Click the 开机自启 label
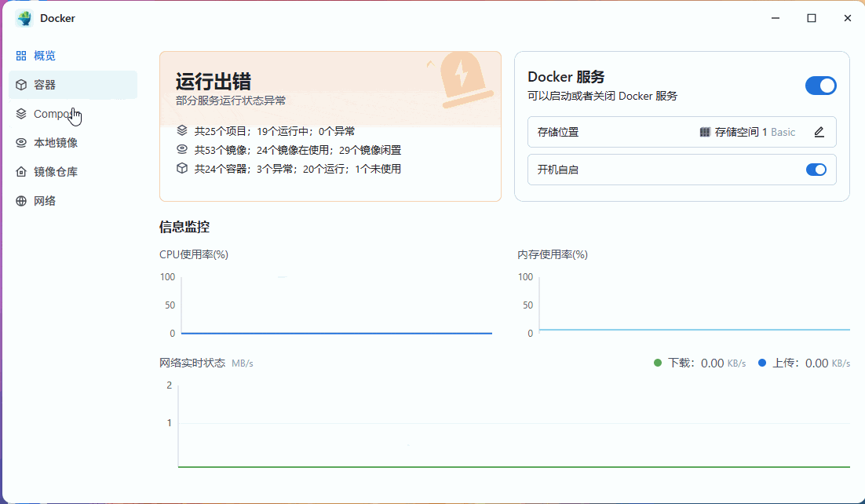Screen dimensions: 865x504 [x=558, y=170]
